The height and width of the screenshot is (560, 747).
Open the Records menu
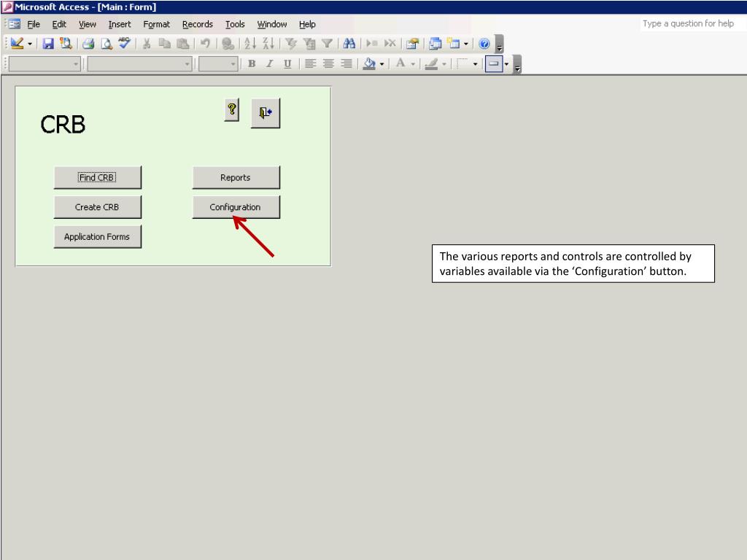(197, 24)
